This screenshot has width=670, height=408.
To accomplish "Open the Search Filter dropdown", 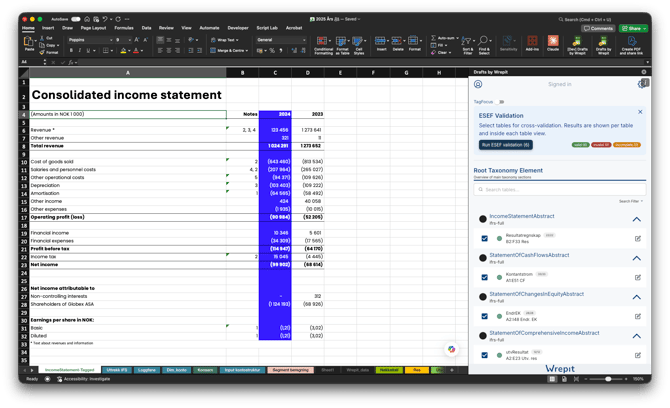I will pyautogui.click(x=631, y=201).
